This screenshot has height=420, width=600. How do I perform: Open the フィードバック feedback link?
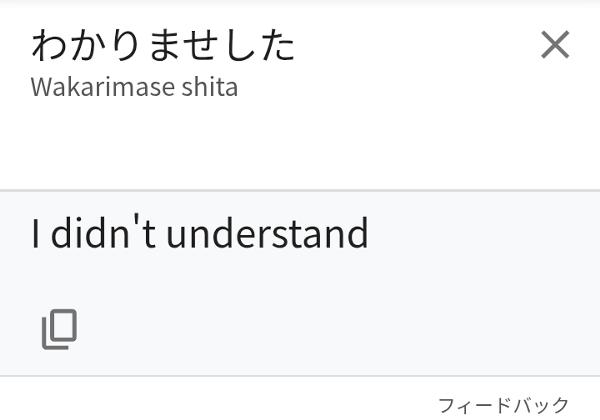click(x=503, y=405)
